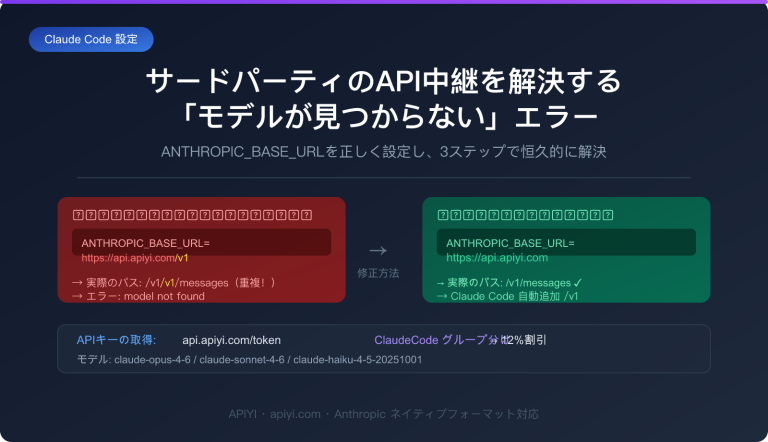This screenshot has height=442, width=768.
Task: Click the arrow icon between the boxes
Action: tap(378, 250)
